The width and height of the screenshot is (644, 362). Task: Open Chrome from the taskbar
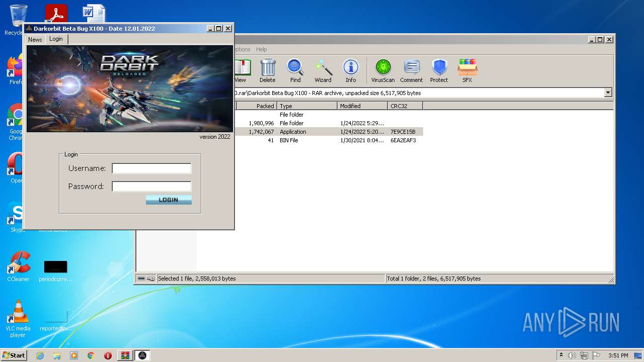point(91,355)
